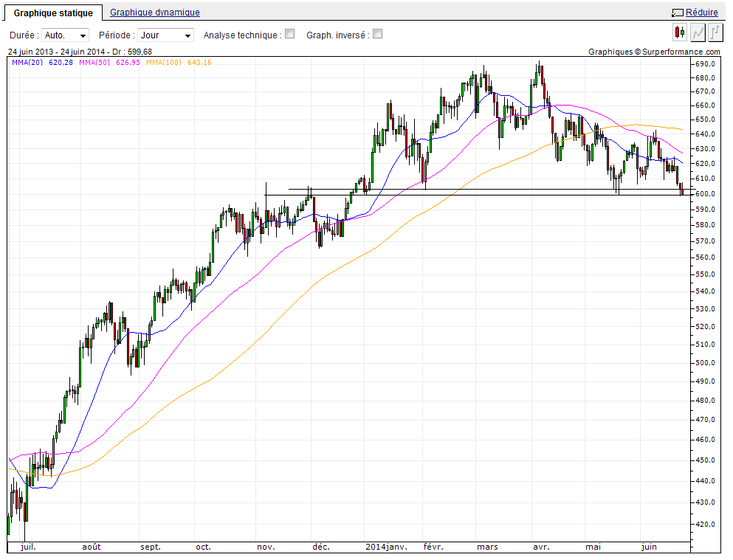The image size is (733, 560).
Task: Click the juin month label on time axis
Action: coord(649,547)
